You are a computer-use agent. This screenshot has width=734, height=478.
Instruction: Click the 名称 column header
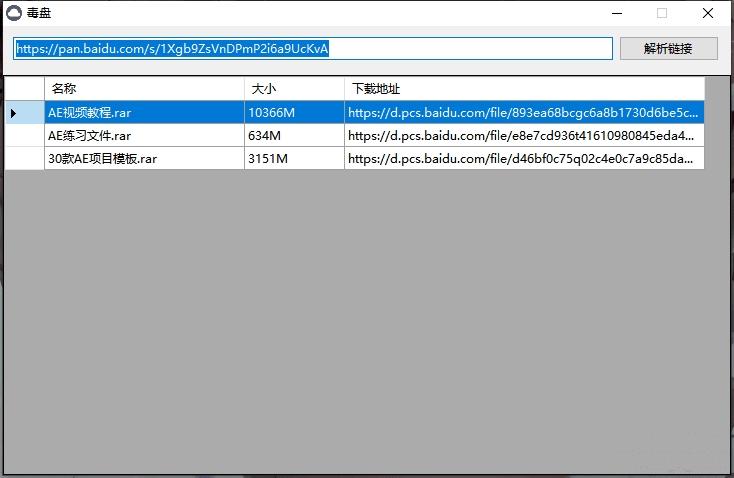coord(145,88)
